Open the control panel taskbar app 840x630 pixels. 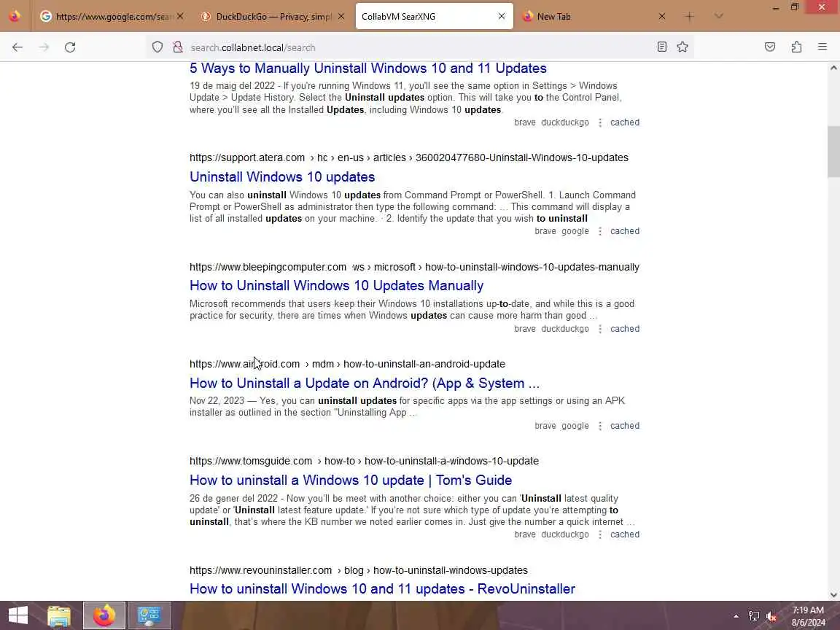149,615
